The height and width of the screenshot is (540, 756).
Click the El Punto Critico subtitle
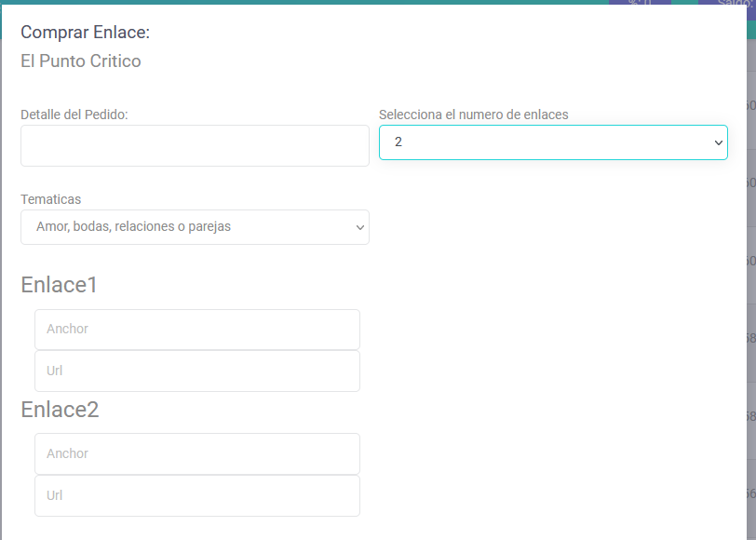click(81, 61)
